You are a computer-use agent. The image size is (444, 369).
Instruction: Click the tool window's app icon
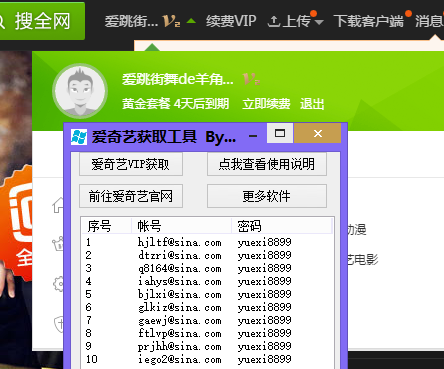[x=79, y=137]
